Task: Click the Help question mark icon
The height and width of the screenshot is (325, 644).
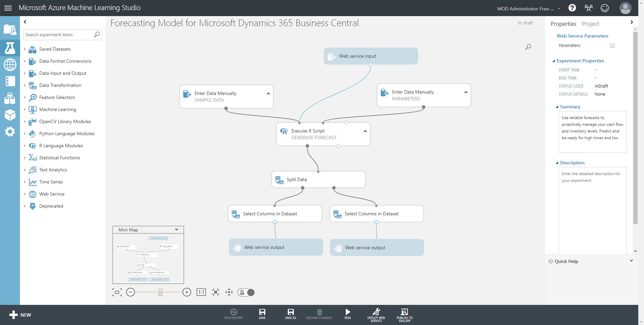Action: pos(572,8)
